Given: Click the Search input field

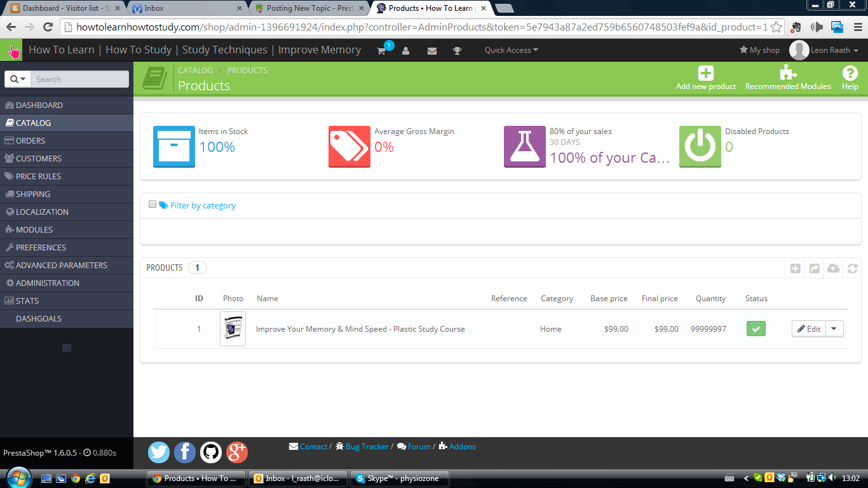Looking at the screenshot, I should (79, 79).
